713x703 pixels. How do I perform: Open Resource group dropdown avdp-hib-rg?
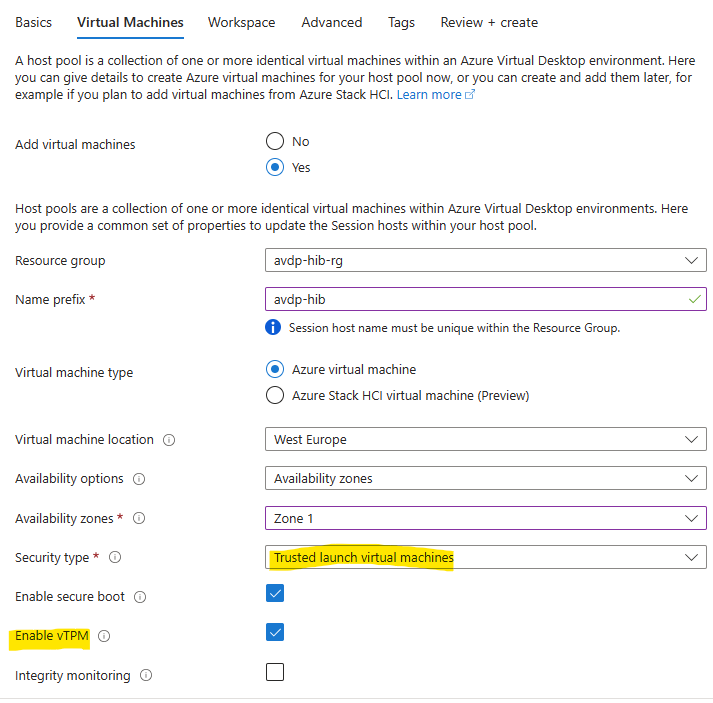(x=486, y=261)
